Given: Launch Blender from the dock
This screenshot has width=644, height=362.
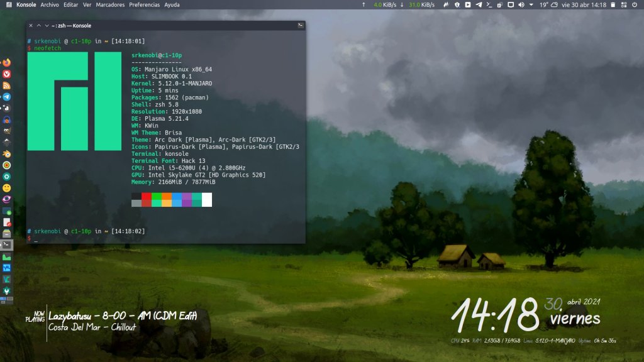Looking at the screenshot, I should click(7, 153).
